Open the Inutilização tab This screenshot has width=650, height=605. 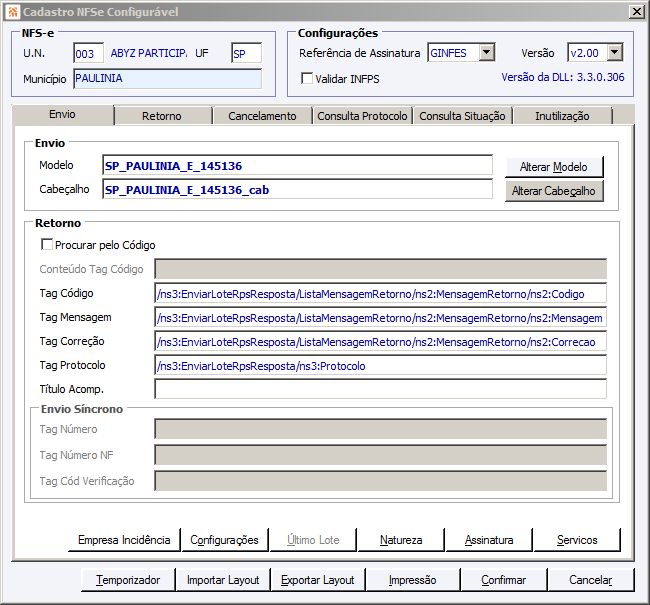pos(562,116)
